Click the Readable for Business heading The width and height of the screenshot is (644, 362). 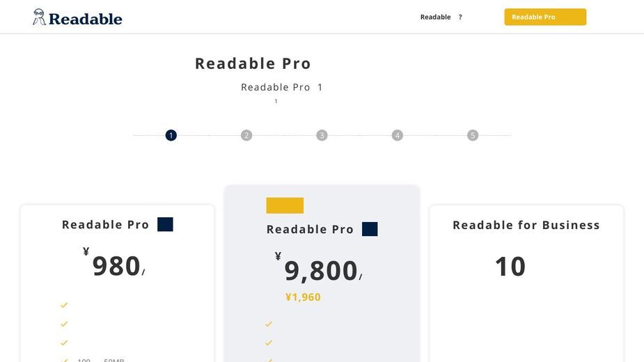click(526, 225)
